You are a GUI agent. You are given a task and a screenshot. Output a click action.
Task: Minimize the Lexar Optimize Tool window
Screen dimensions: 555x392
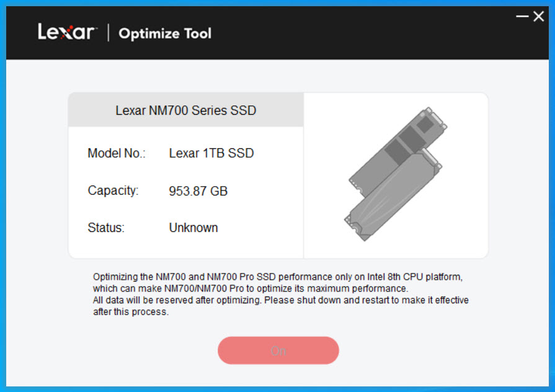[x=522, y=16]
